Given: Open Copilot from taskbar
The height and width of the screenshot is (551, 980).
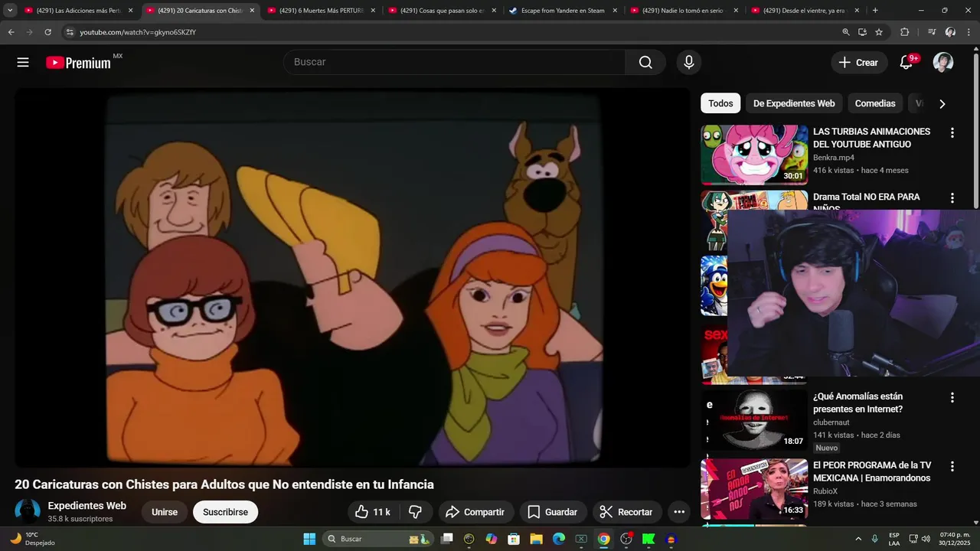Looking at the screenshot, I should (492, 539).
